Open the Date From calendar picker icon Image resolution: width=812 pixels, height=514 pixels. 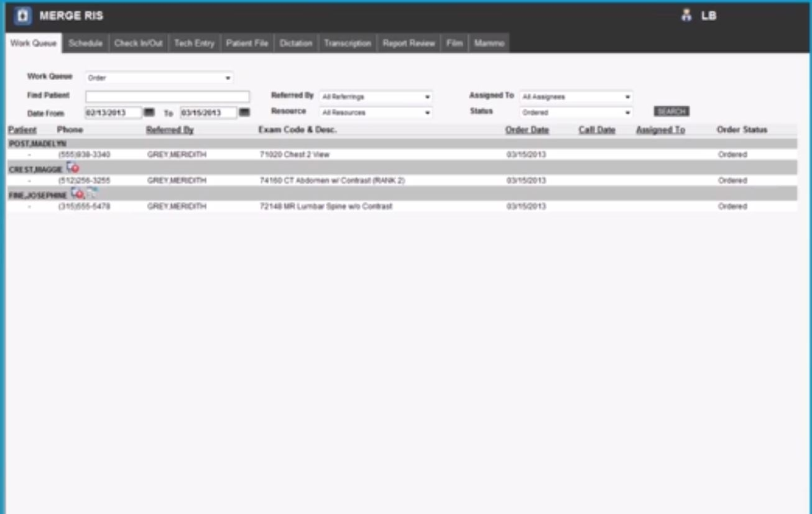pyautogui.click(x=149, y=112)
